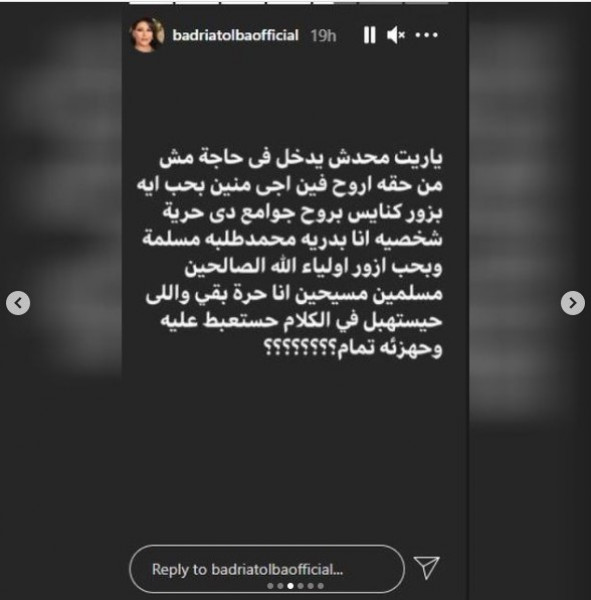This screenshot has height=600, width=591.
Task: Send reply with paper plane icon
Action: 426,567
